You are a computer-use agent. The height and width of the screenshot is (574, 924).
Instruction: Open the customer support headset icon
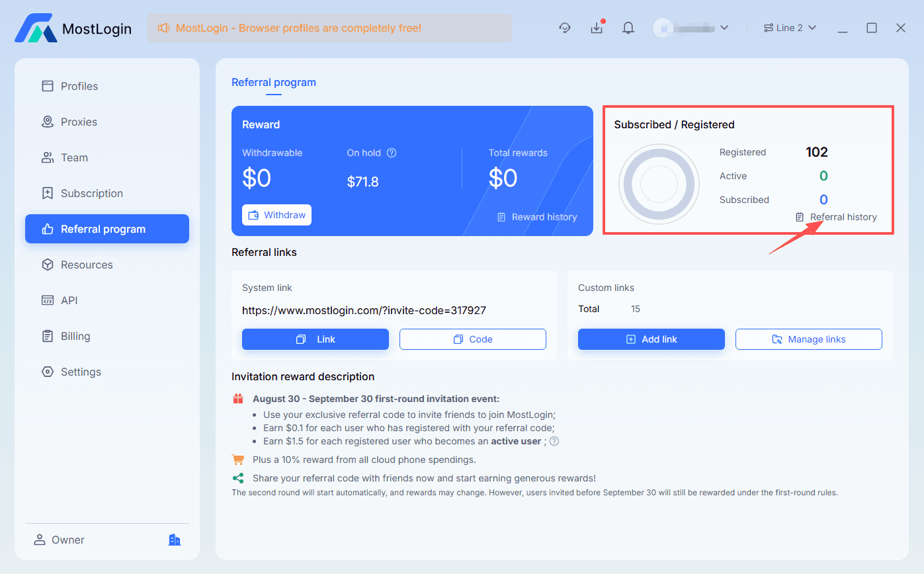(565, 28)
